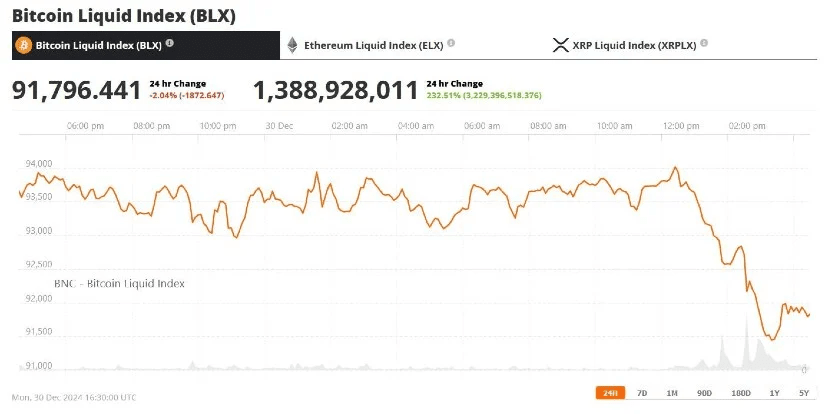Click the XRP logo icon
The height and width of the screenshot is (414, 825).
click(x=560, y=45)
